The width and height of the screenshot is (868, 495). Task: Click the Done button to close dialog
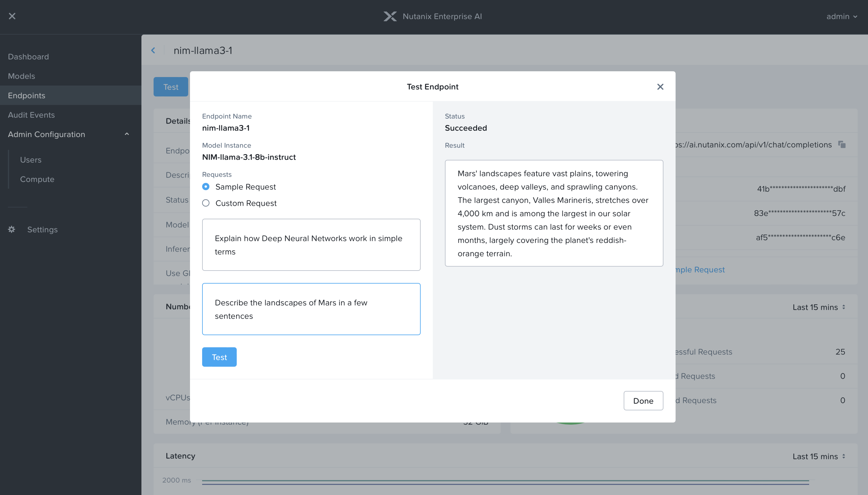pyautogui.click(x=643, y=400)
